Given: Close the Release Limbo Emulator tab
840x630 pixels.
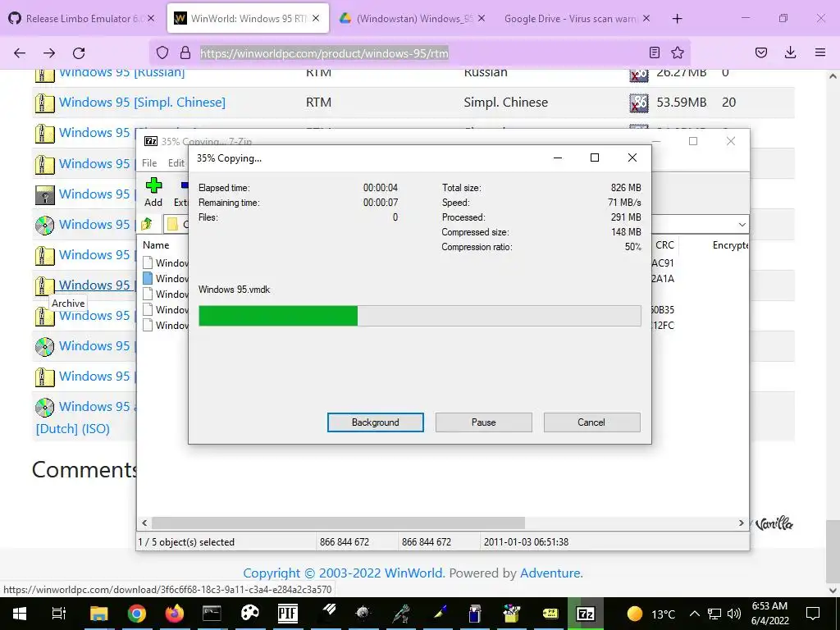Looking at the screenshot, I should tap(151, 18).
